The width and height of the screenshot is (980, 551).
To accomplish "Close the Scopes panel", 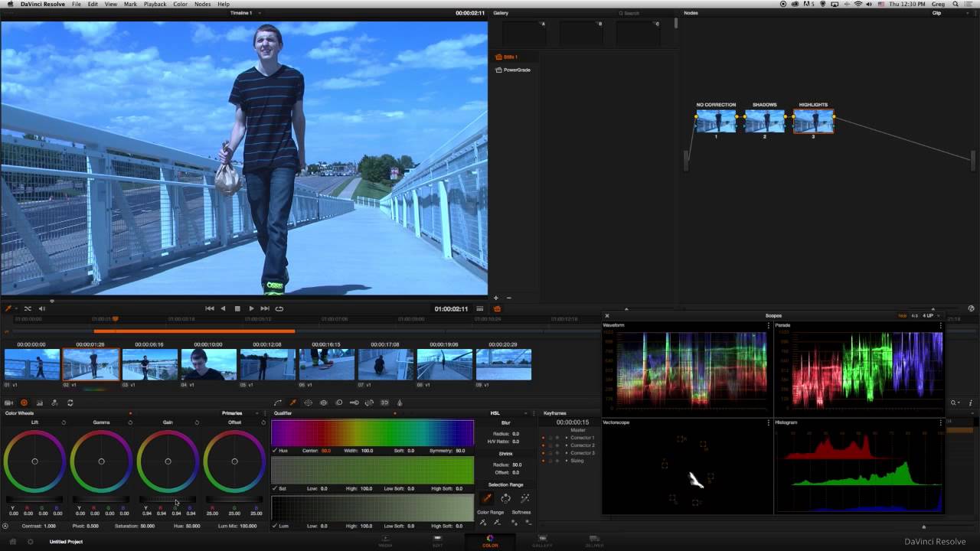I will (x=607, y=315).
